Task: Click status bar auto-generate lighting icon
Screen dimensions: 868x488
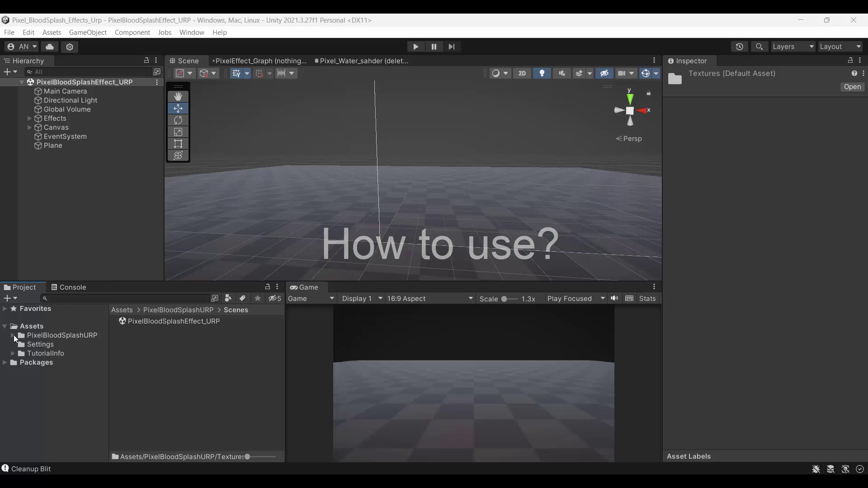Action: (x=845, y=469)
